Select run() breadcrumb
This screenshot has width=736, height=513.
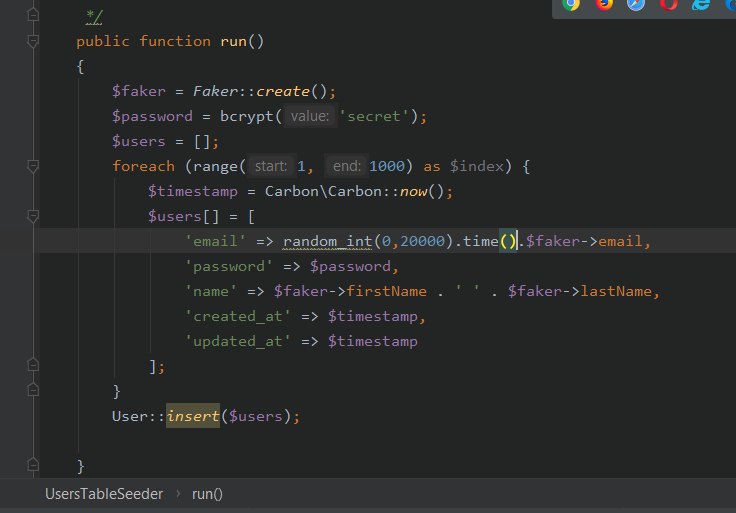tap(207, 494)
